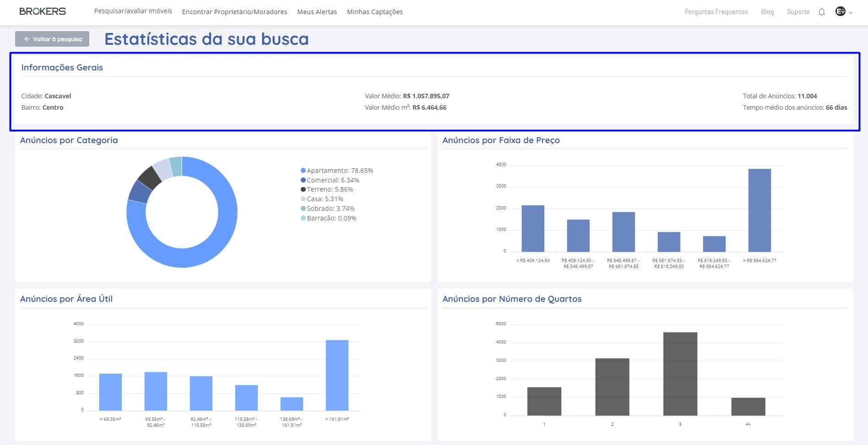Image resolution: width=868 pixels, height=445 pixels.
Task: Click the 4+ quartos bar
Action: click(748, 407)
